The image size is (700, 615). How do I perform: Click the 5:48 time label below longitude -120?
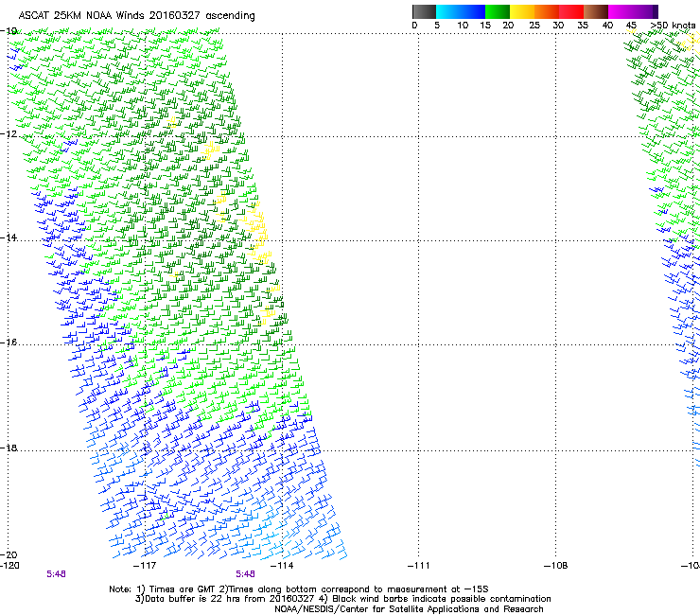[x=56, y=574]
